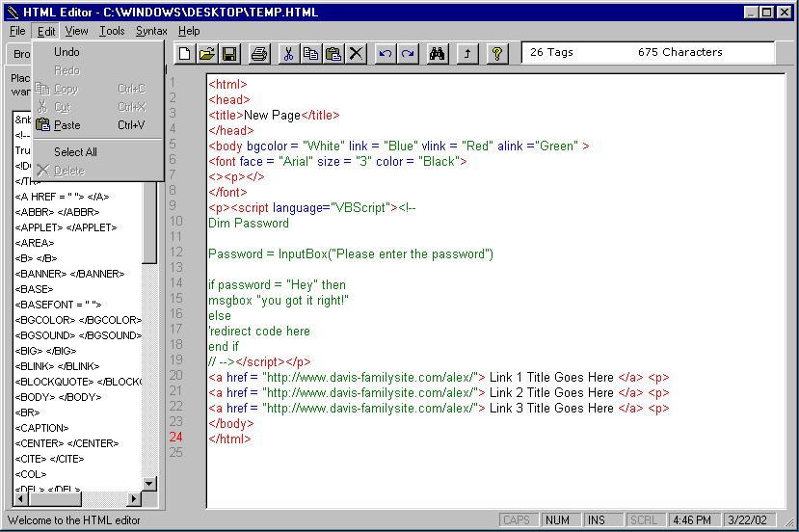Click the clipboard Paste toolbar icon

point(333,54)
